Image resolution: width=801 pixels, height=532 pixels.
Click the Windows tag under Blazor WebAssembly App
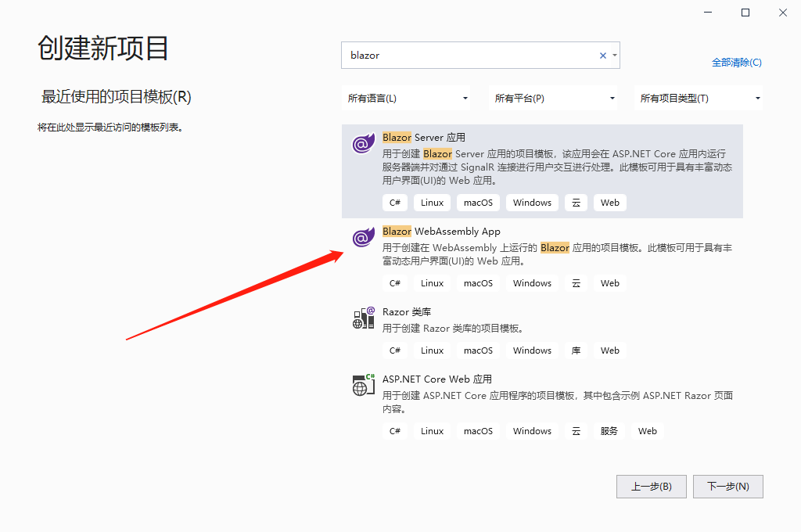532,283
